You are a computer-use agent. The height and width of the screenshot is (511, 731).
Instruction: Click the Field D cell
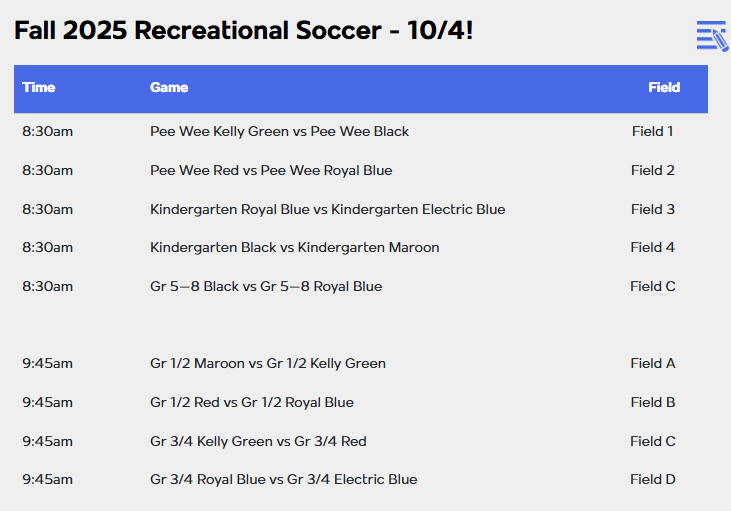[652, 479]
